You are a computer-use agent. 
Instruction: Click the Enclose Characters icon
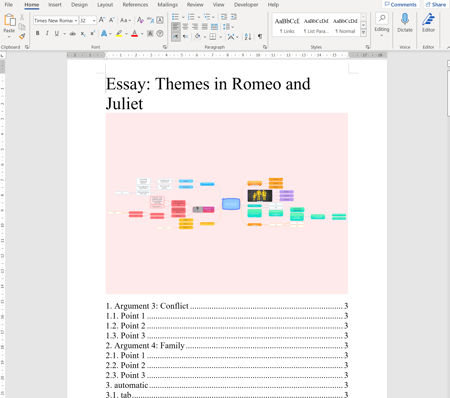point(160,34)
